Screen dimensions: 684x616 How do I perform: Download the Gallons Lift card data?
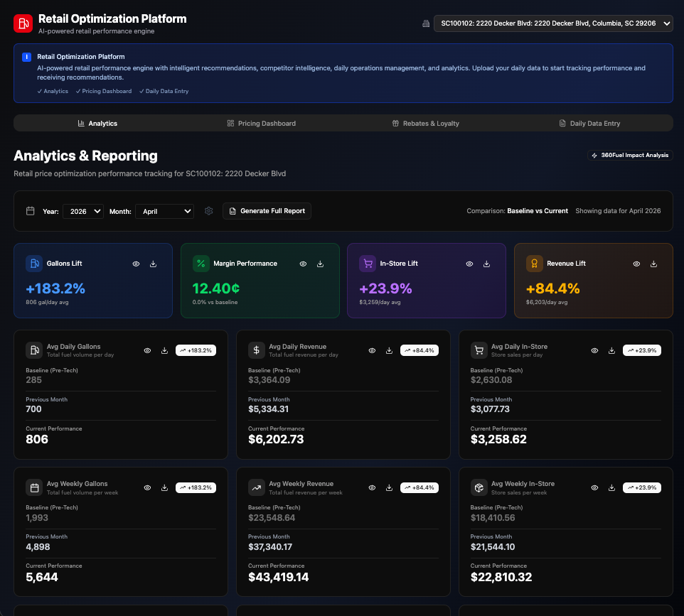153,264
